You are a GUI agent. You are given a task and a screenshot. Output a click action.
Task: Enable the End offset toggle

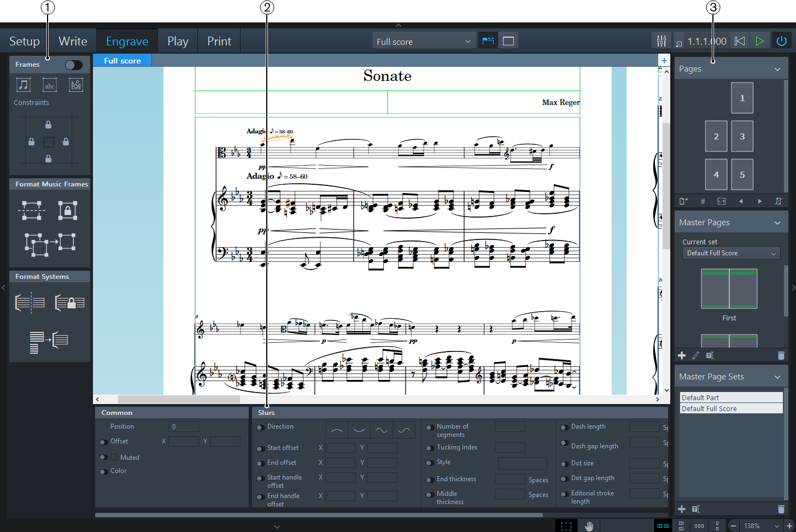click(260, 463)
